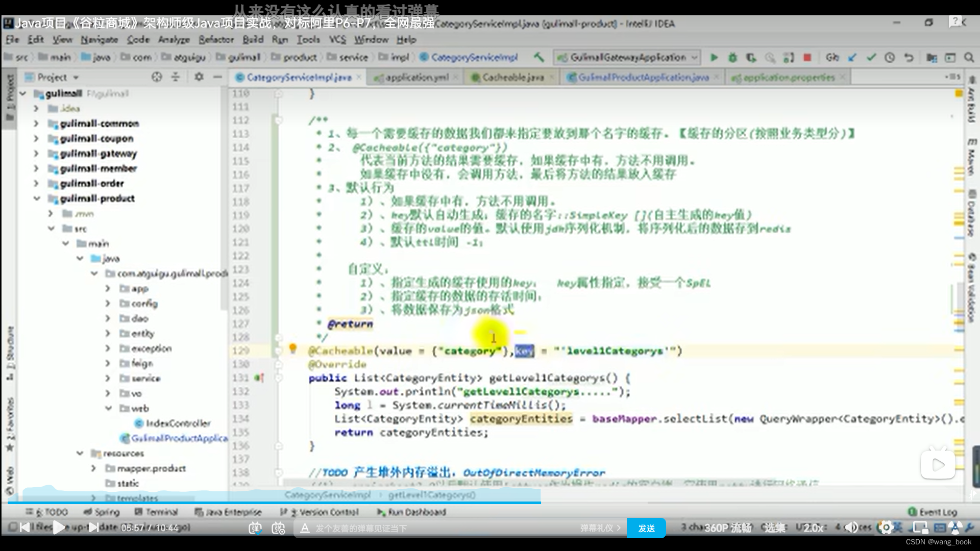Image resolution: width=980 pixels, height=551 pixels.
Task: Open the Refactor menu
Action: tap(216, 39)
